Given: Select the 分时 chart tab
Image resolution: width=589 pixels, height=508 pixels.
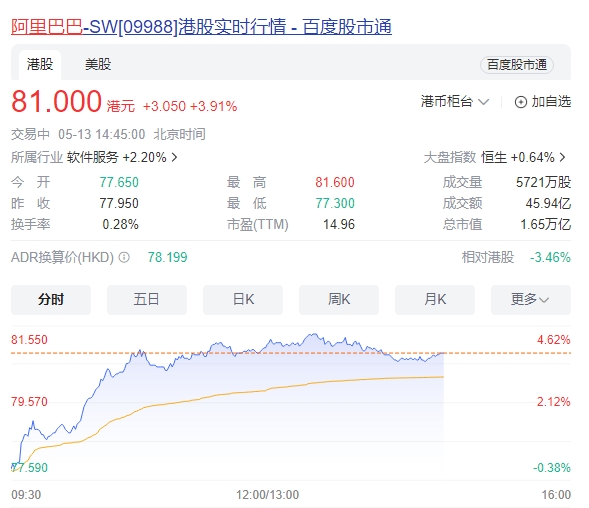Looking at the screenshot, I should click(x=51, y=299).
